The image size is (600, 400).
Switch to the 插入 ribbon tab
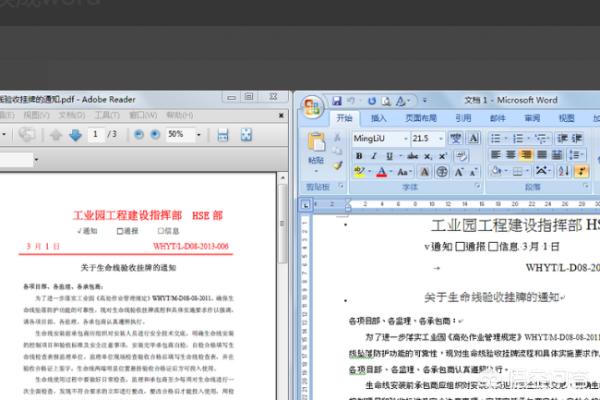tap(379, 117)
